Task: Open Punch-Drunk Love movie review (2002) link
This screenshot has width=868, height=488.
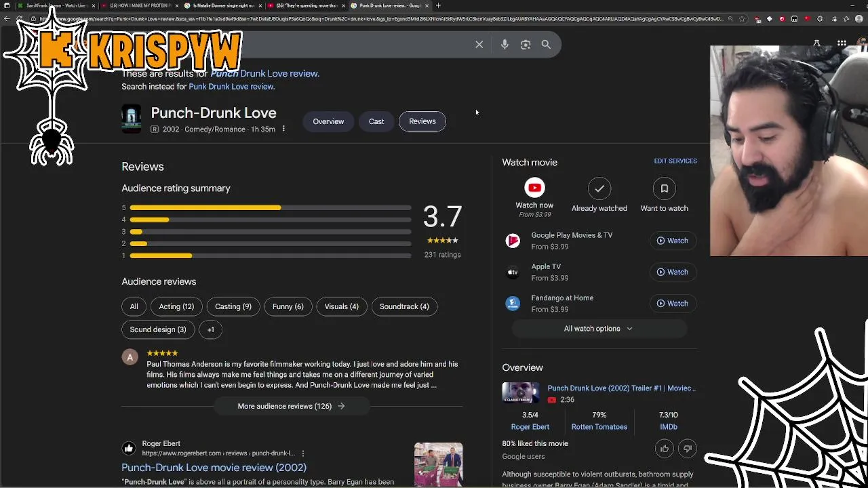Action: (x=214, y=468)
